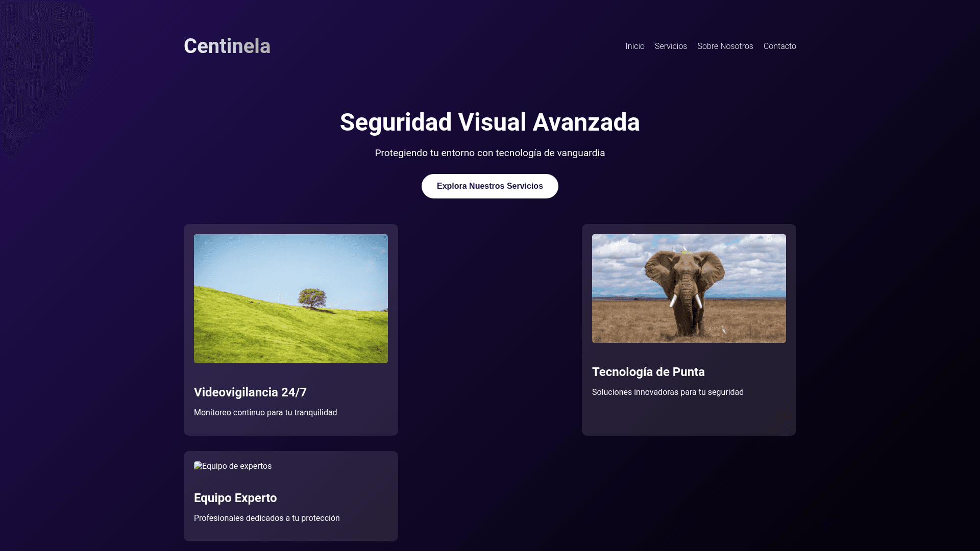Click the tree in the hill photo
980x551 pixels.
point(312,297)
